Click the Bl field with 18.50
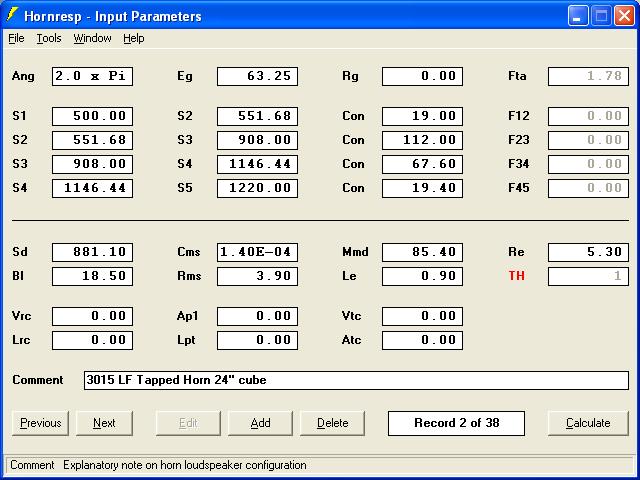This screenshot has height=480, width=640. point(92,276)
